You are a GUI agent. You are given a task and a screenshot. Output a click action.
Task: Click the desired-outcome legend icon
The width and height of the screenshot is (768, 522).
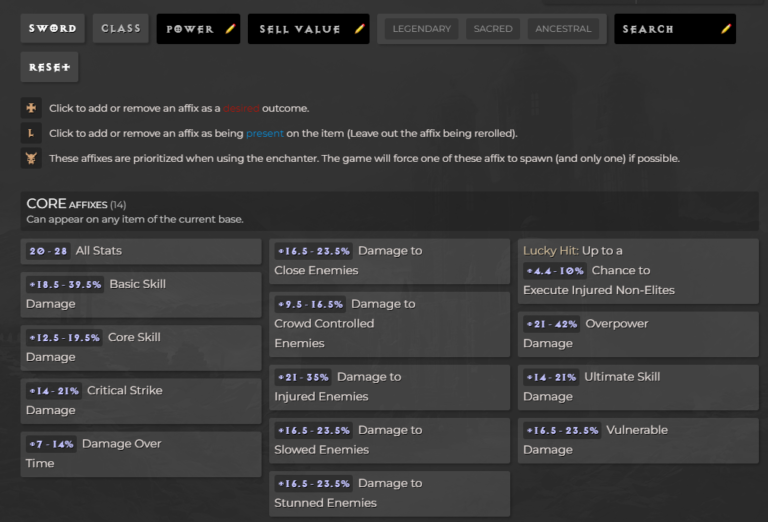tap(32, 108)
